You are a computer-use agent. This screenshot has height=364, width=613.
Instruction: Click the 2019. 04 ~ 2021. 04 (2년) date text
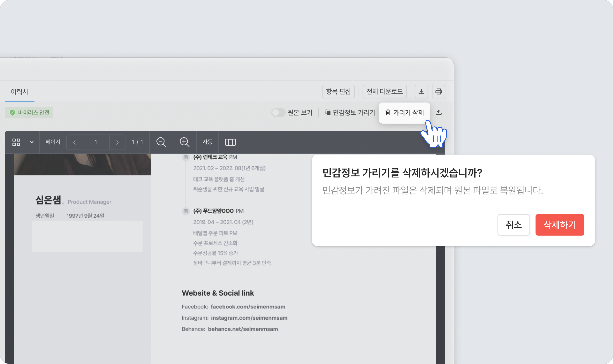tap(223, 222)
